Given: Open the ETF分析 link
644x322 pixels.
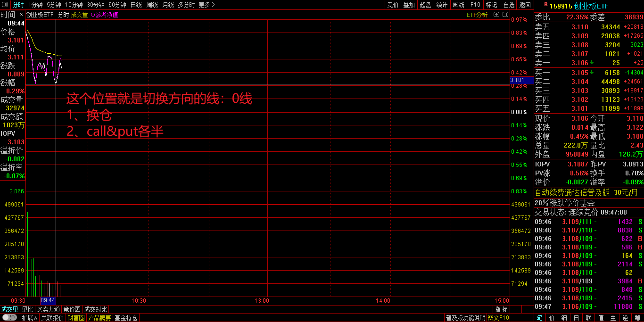Looking at the screenshot, I should point(477,15).
